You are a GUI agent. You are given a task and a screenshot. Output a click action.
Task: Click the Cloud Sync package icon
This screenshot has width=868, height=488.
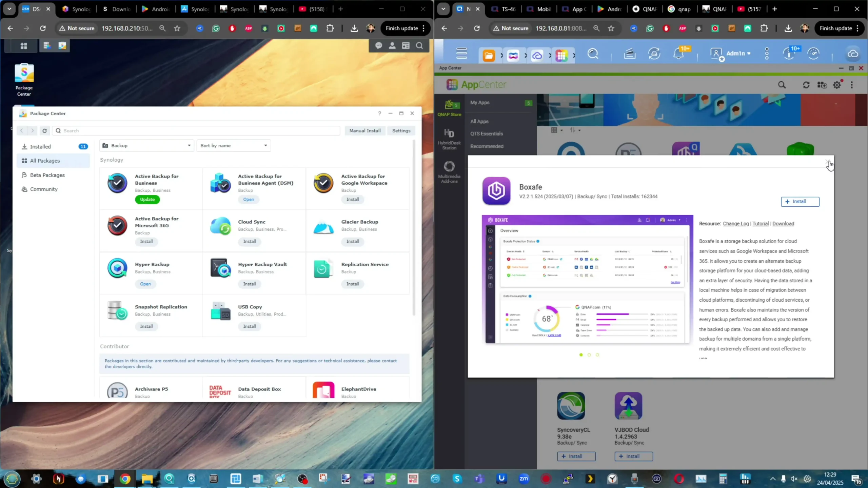click(220, 226)
